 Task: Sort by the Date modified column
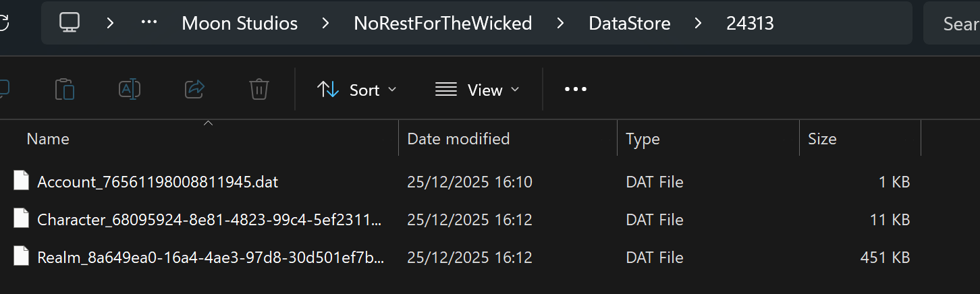[458, 139]
